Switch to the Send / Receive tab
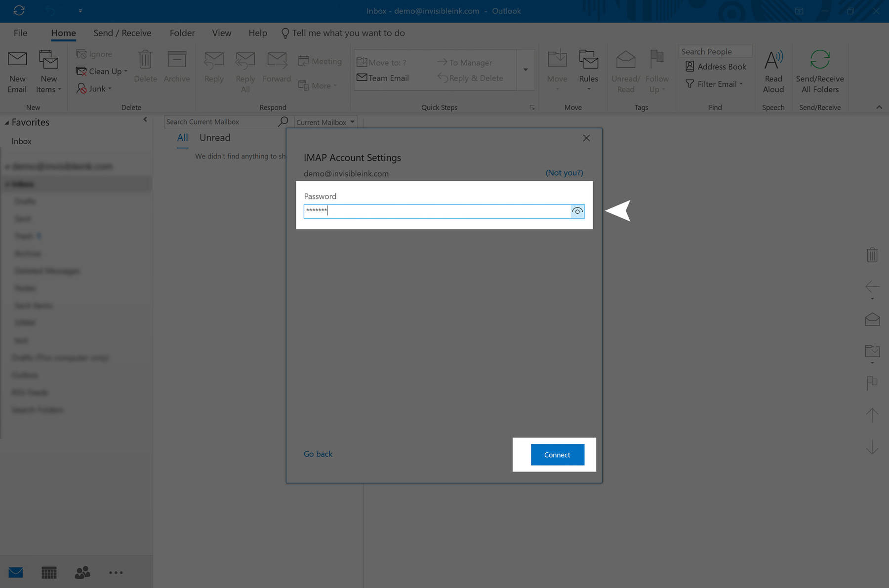Image resolution: width=889 pixels, height=588 pixels. click(122, 33)
